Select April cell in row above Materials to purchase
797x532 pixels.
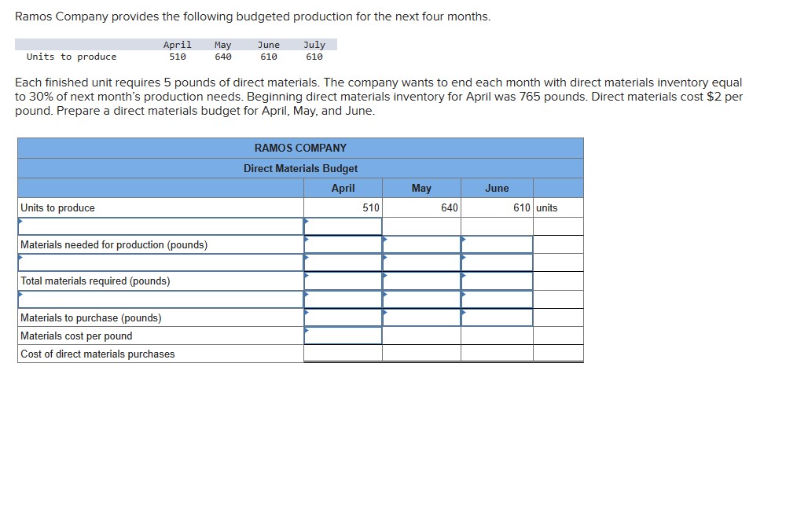tap(343, 299)
